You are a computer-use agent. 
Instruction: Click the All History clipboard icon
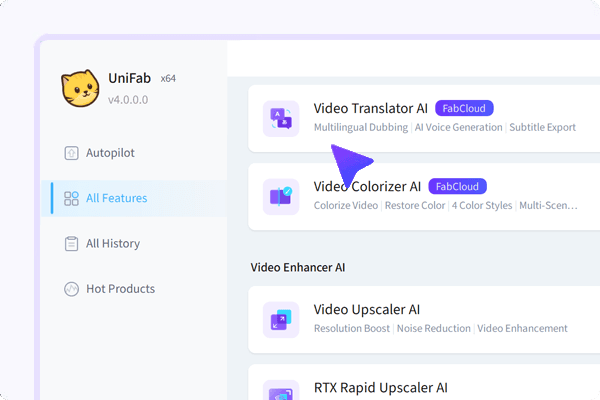tap(71, 243)
